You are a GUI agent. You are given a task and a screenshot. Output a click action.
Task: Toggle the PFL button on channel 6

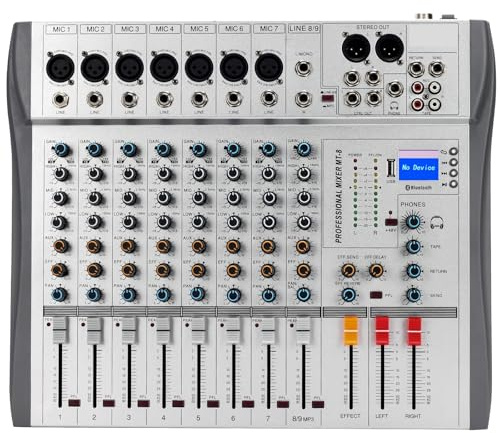click(x=248, y=404)
